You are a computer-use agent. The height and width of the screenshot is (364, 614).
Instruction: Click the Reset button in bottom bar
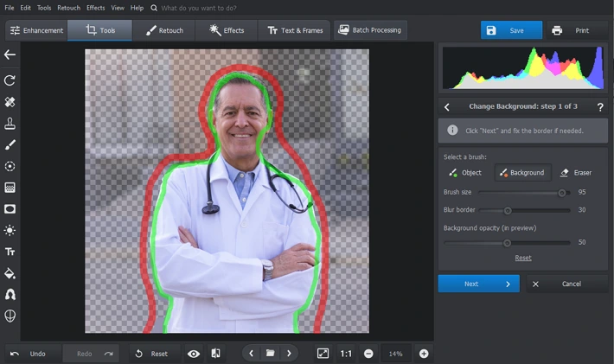click(155, 354)
